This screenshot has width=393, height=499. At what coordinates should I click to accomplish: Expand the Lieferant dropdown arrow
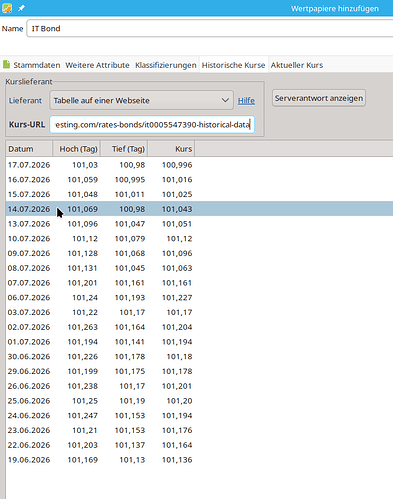pyautogui.click(x=225, y=100)
